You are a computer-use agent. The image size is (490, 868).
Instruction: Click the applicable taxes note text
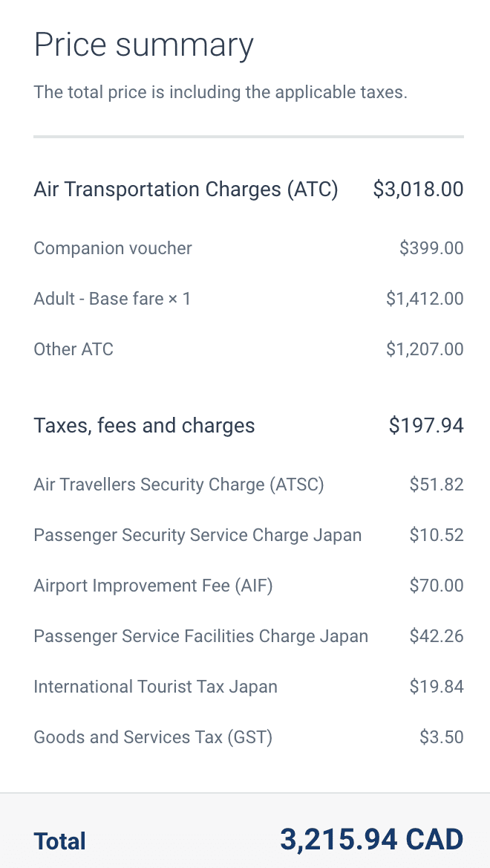tap(220, 93)
